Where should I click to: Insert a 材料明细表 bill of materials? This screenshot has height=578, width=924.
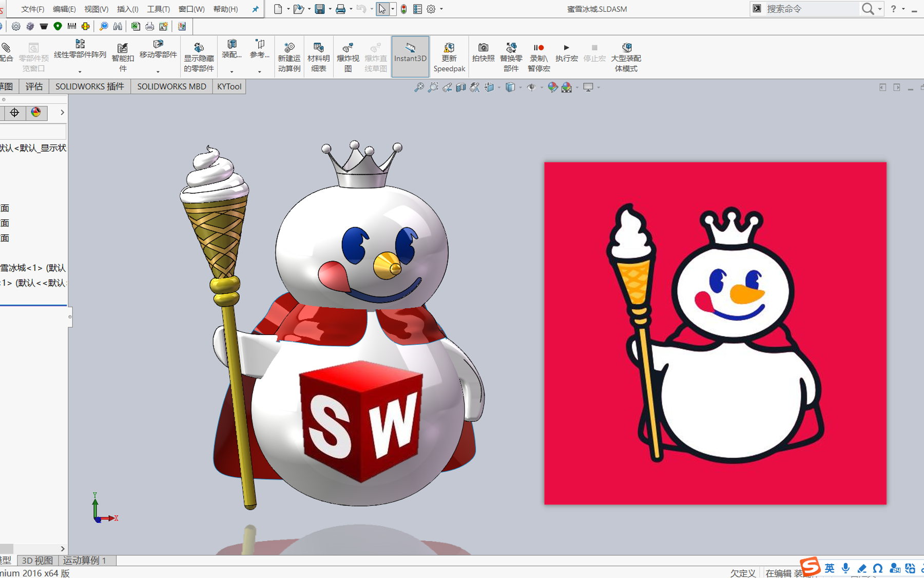(318, 57)
